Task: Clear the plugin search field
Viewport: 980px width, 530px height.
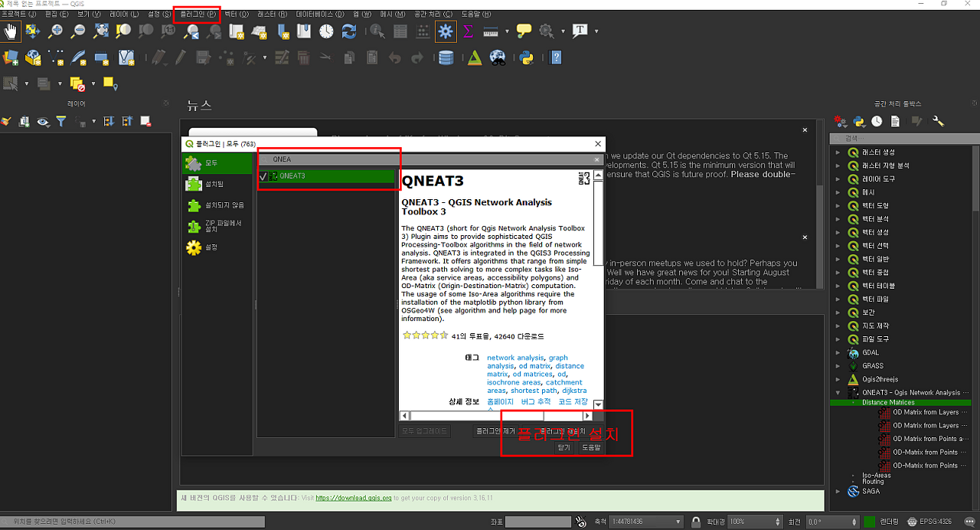Action: click(x=596, y=159)
